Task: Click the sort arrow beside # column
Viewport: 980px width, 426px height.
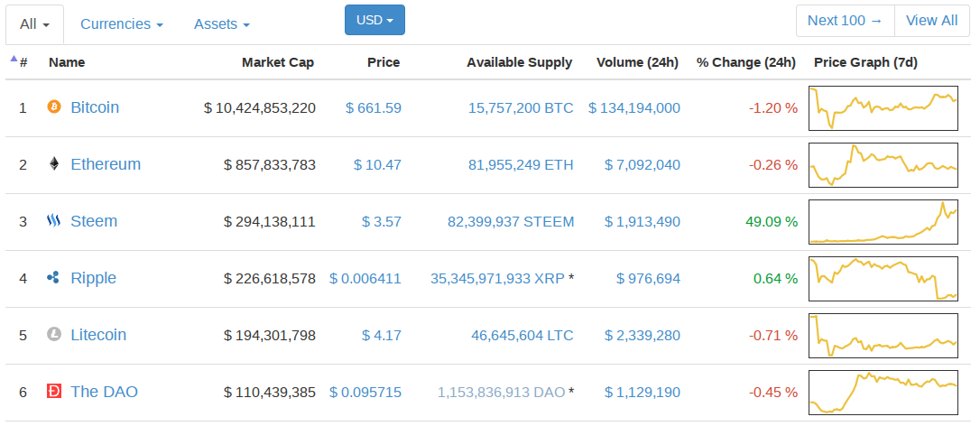Action: pyautogui.click(x=14, y=60)
